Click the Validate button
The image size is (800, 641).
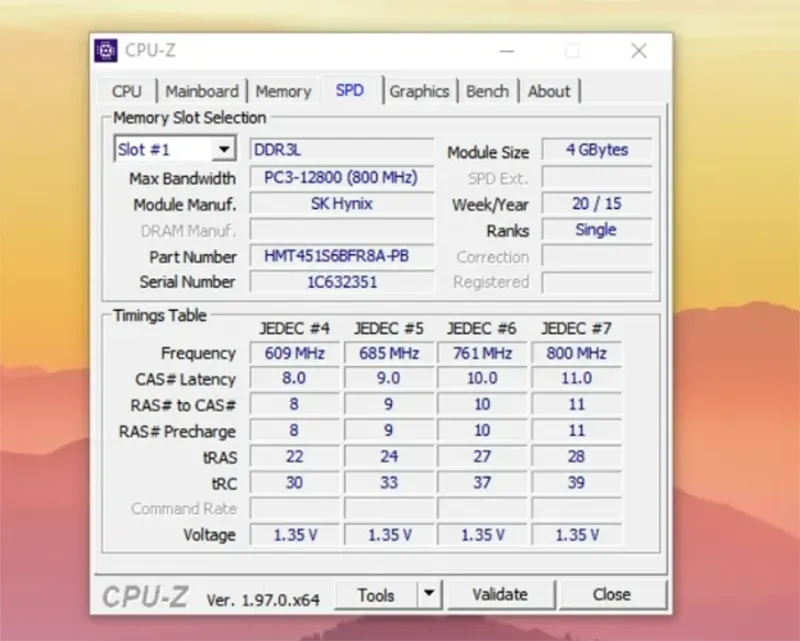pos(501,595)
